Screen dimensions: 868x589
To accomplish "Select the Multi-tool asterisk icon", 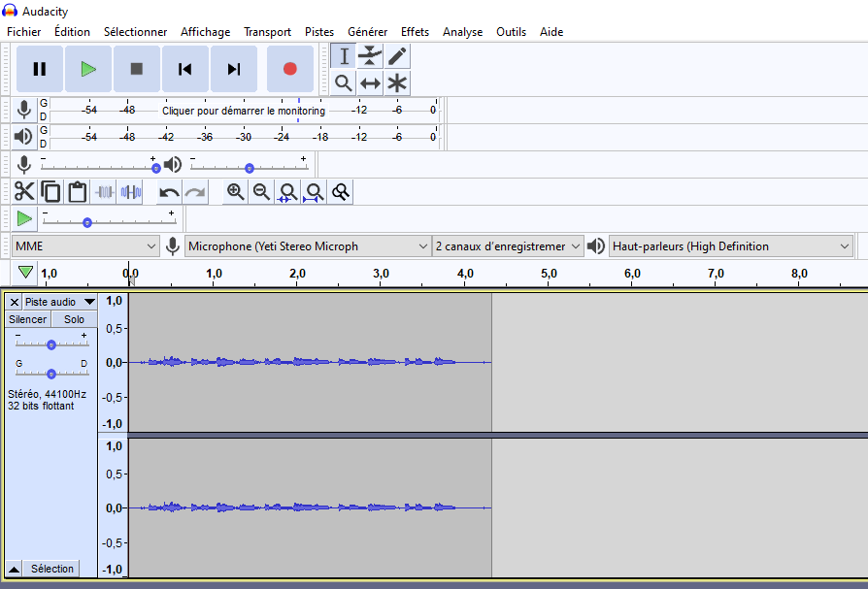I will point(397,83).
